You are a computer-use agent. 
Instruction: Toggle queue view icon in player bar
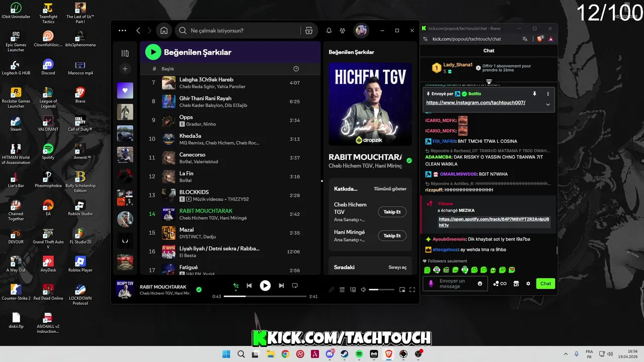pyautogui.click(x=342, y=290)
